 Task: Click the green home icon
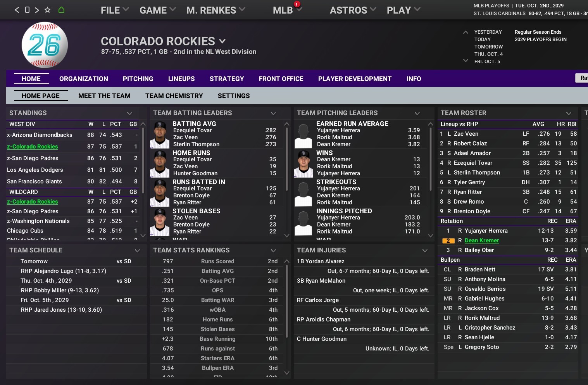click(x=61, y=10)
